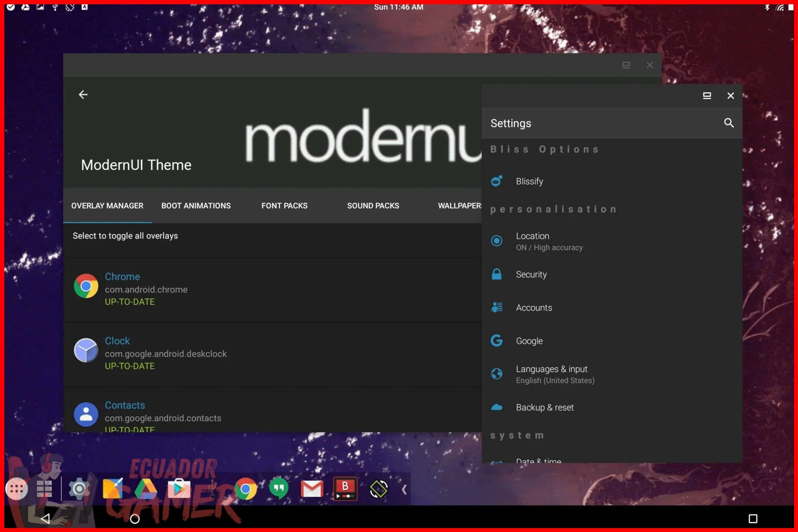Click "Select to toggle all overlays"
This screenshot has height=532, width=798.
(x=125, y=236)
